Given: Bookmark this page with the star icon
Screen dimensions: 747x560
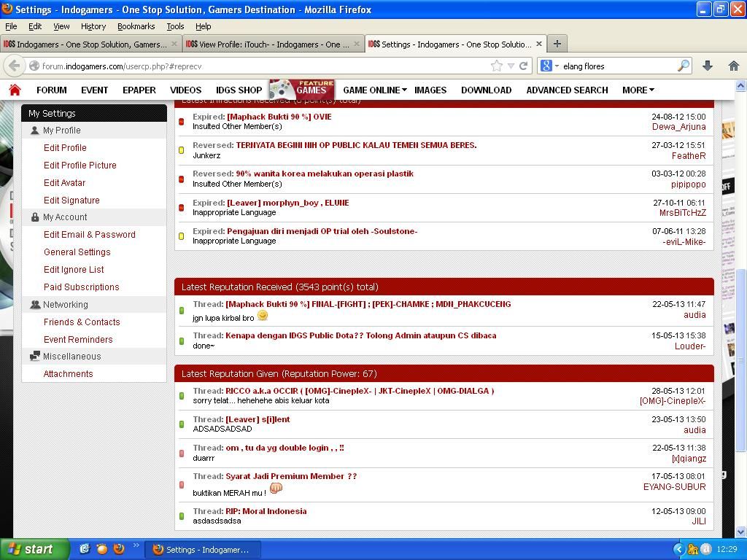Looking at the screenshot, I should [x=496, y=66].
